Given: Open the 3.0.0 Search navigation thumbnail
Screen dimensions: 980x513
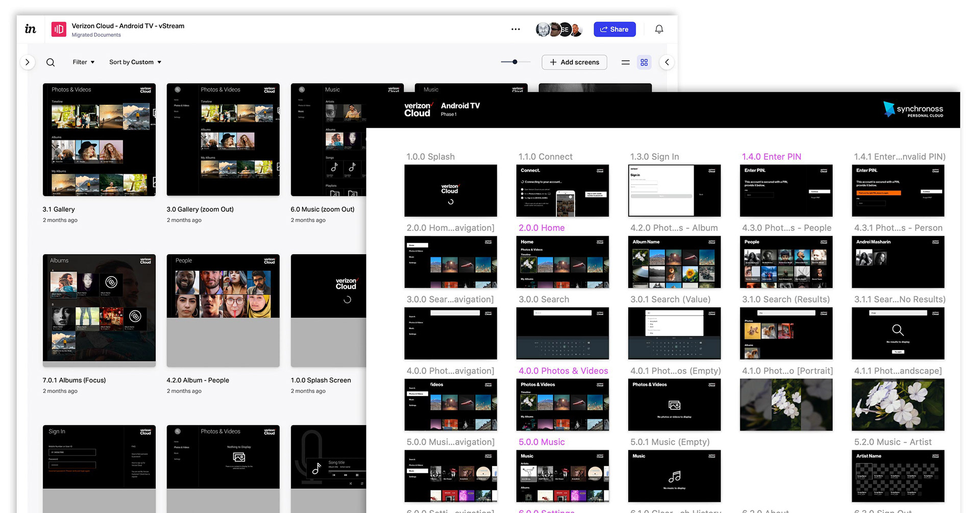Looking at the screenshot, I should [450, 333].
